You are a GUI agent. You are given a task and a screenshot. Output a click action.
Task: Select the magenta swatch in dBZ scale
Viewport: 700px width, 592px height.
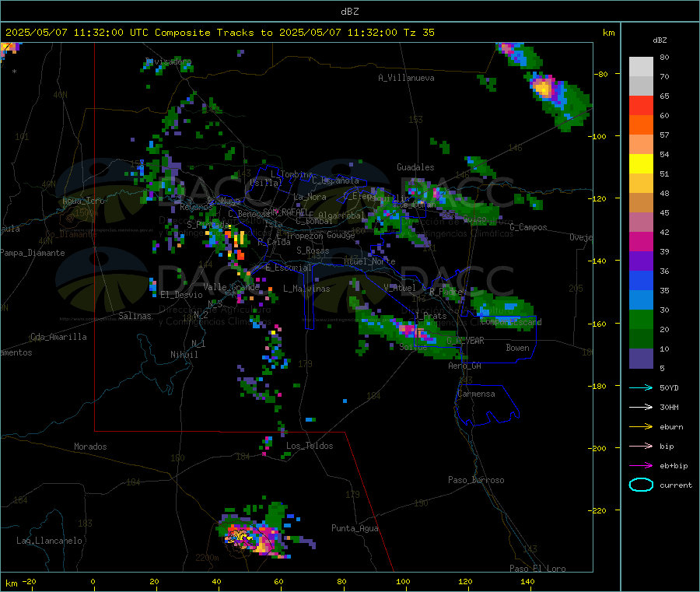pyautogui.click(x=641, y=241)
